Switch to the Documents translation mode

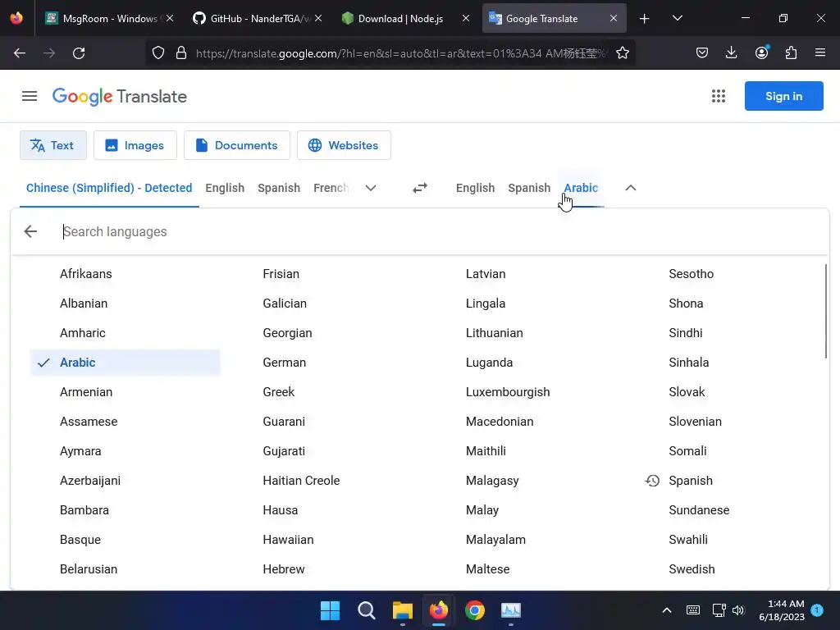tap(237, 145)
